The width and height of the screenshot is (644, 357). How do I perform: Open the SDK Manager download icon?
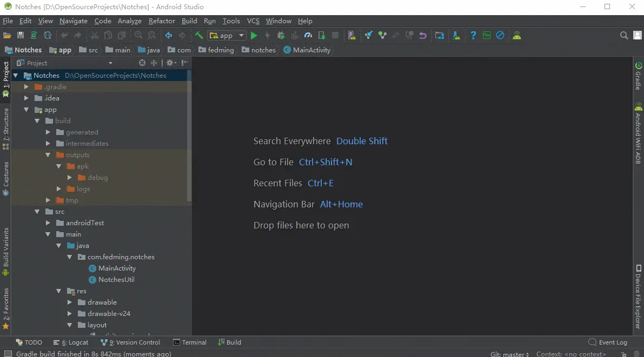(x=456, y=36)
